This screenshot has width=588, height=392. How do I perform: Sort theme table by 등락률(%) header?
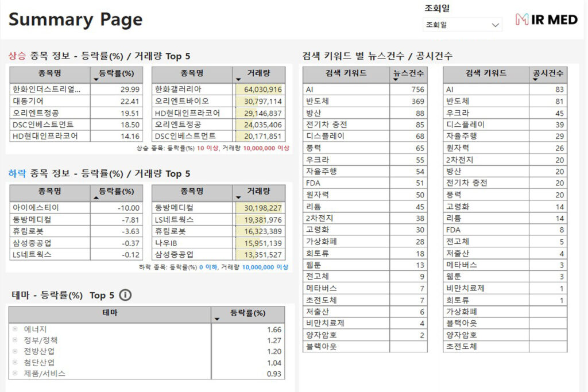pyautogui.click(x=247, y=314)
